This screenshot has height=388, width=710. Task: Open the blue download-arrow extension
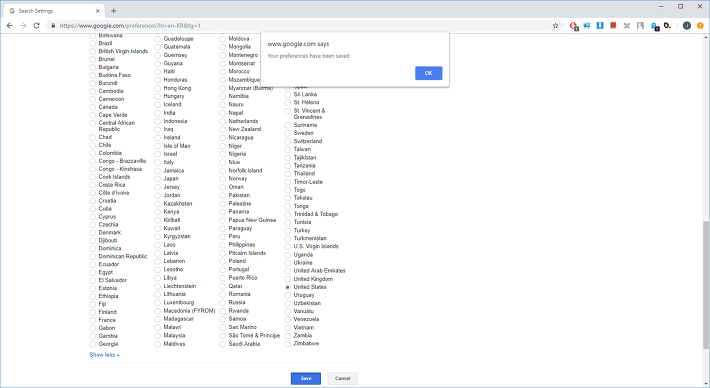click(x=600, y=26)
